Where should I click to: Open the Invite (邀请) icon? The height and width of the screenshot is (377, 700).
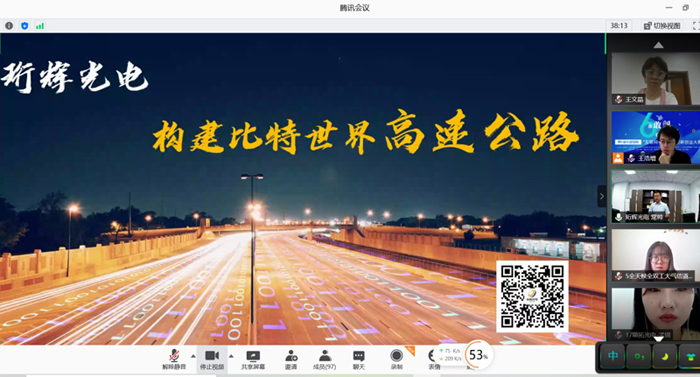(x=291, y=360)
